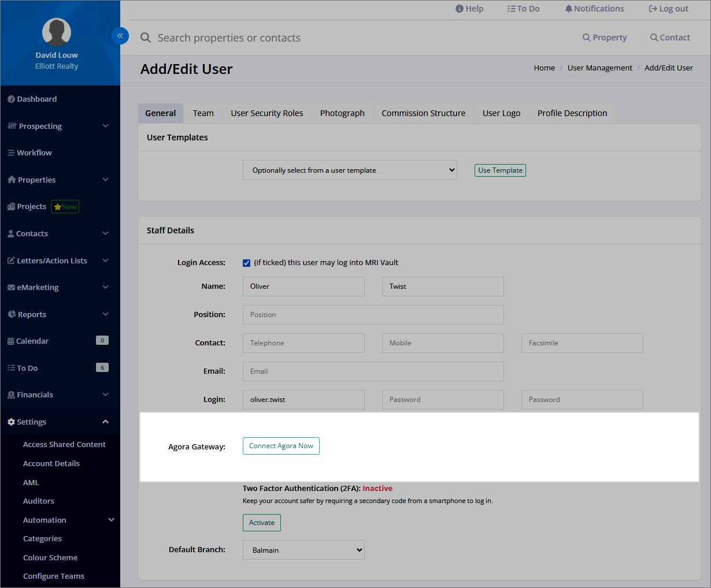Toggle the Settings section open or closed
Image resolution: width=711 pixels, height=588 pixels.
(x=32, y=422)
